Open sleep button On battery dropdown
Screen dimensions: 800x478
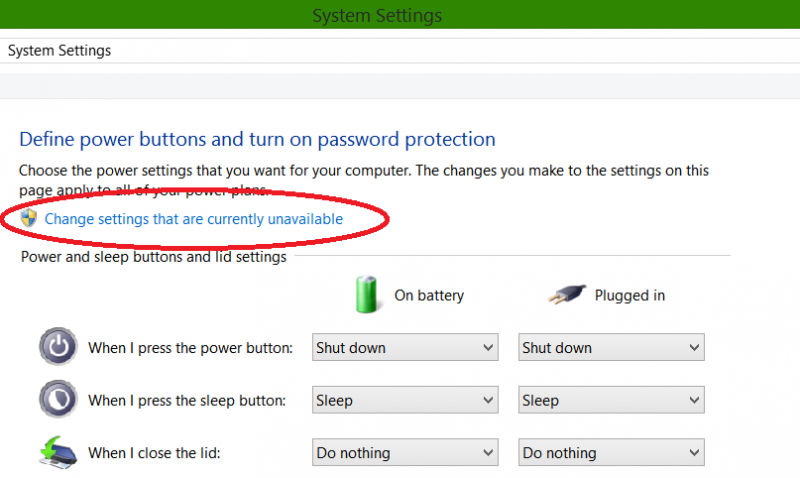(405, 400)
